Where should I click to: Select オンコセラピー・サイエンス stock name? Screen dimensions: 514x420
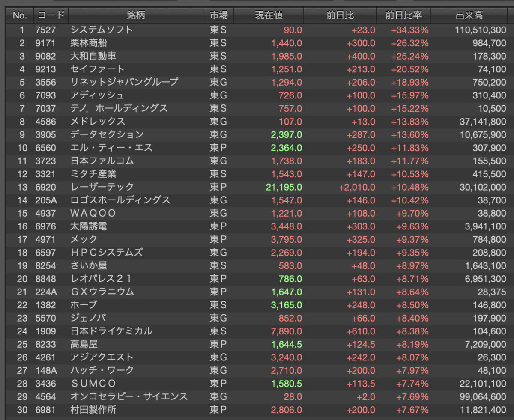129,397
